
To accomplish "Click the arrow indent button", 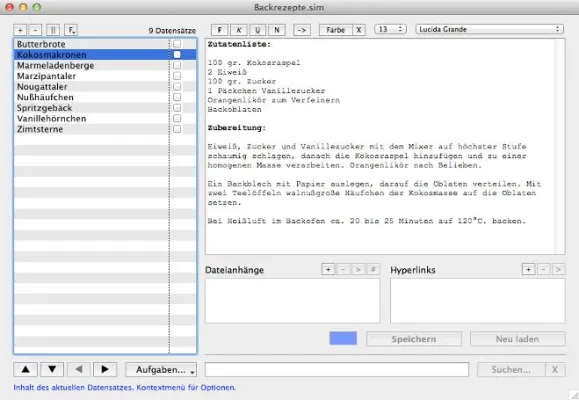I will (302, 30).
